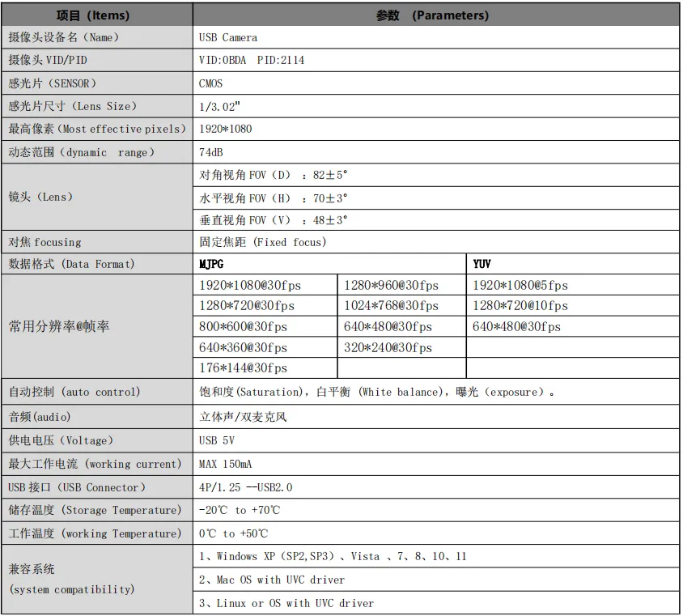Click the VID:0BDA PID:2114 value
This screenshot has width=683, height=616.
pos(252,60)
